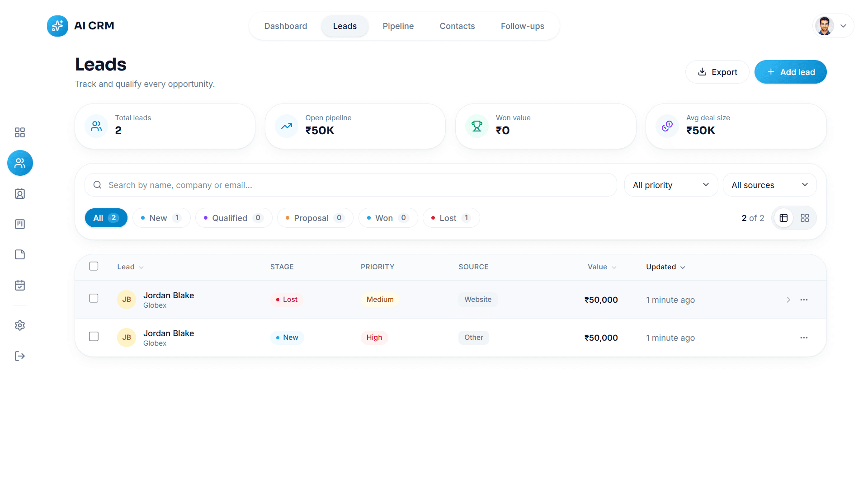The width and height of the screenshot is (868, 488).
Task: Check the New stage Jordan Blake row checkbox
Action: pos(94,337)
